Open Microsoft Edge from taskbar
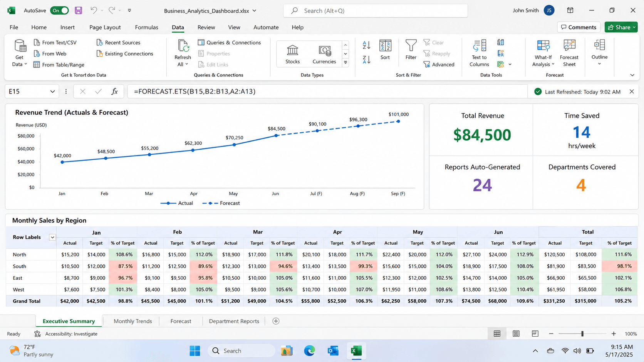The width and height of the screenshot is (644, 362). (309, 351)
